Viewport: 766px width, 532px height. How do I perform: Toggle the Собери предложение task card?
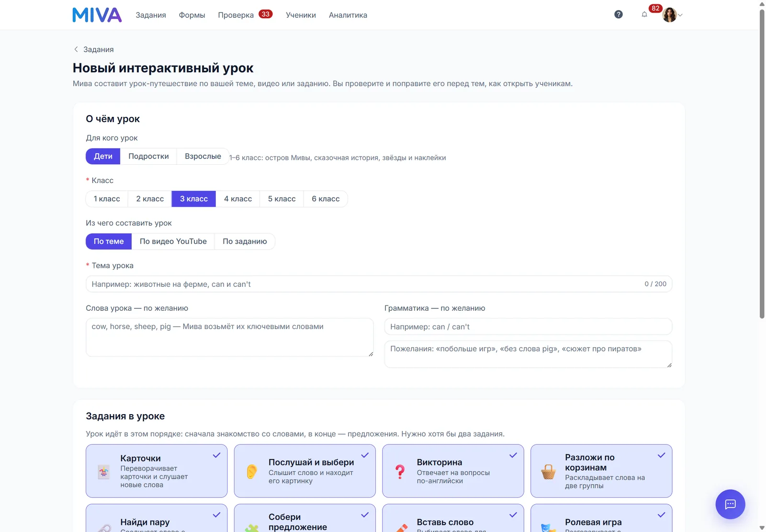pyautogui.click(x=305, y=518)
